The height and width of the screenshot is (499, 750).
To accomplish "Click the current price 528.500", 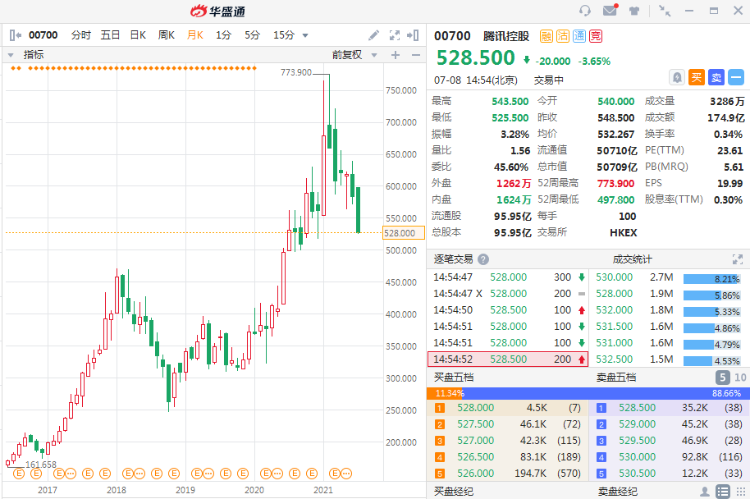I will tap(475, 58).
